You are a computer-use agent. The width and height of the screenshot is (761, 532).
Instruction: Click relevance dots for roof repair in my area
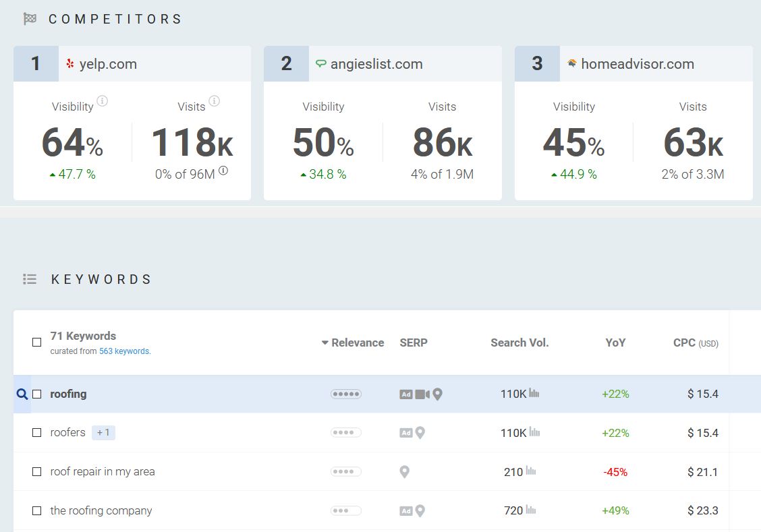click(346, 471)
